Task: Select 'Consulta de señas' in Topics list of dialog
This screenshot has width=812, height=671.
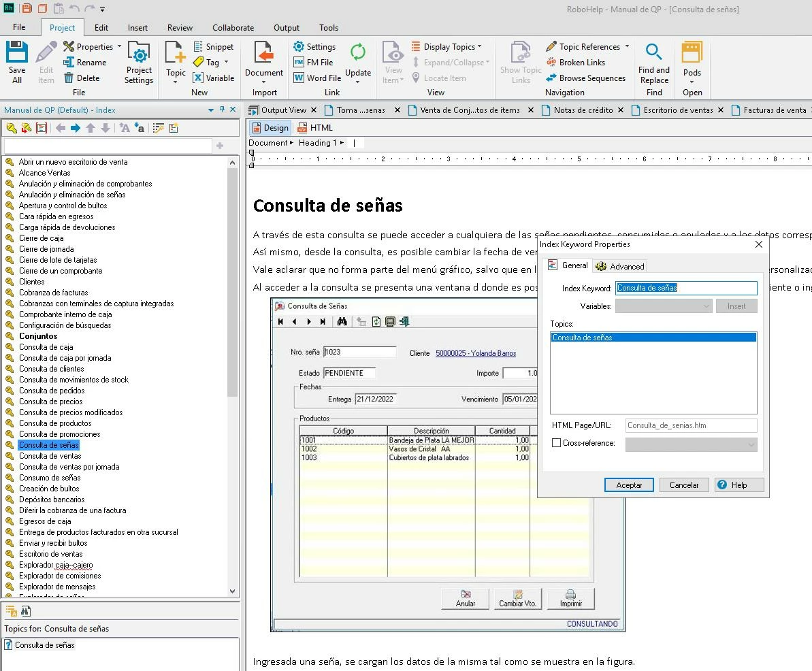Action: [653, 338]
